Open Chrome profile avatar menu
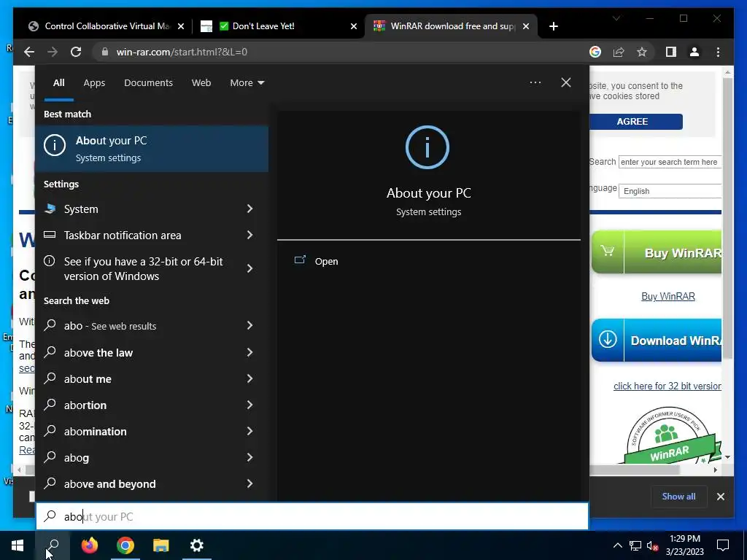 coord(694,52)
